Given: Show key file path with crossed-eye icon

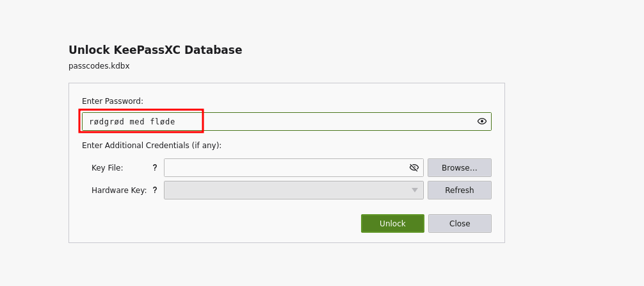Looking at the screenshot, I should tap(414, 167).
